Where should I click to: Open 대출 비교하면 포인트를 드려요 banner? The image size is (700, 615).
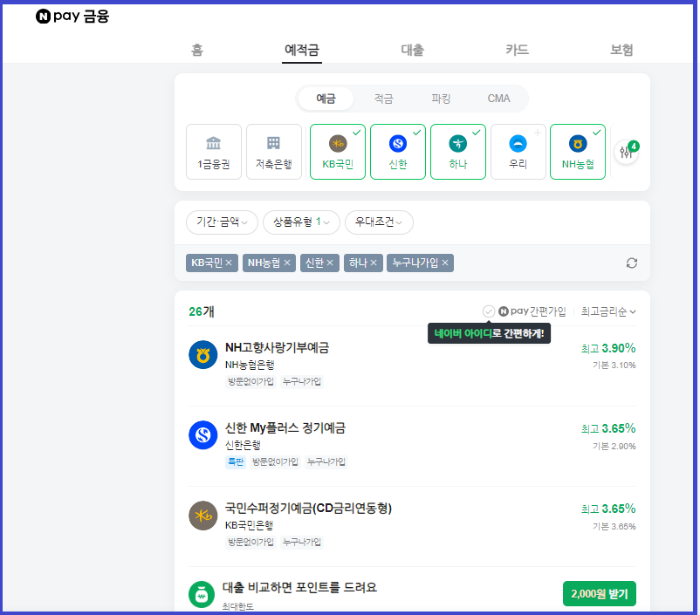point(299,587)
